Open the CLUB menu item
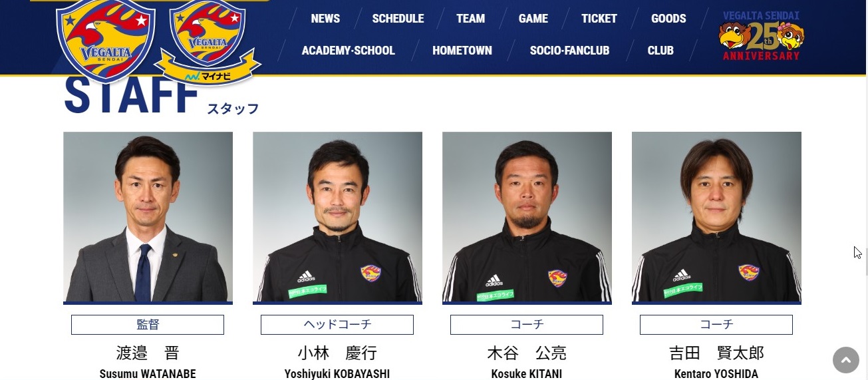Screen dimensions: 868x380 [x=660, y=51]
